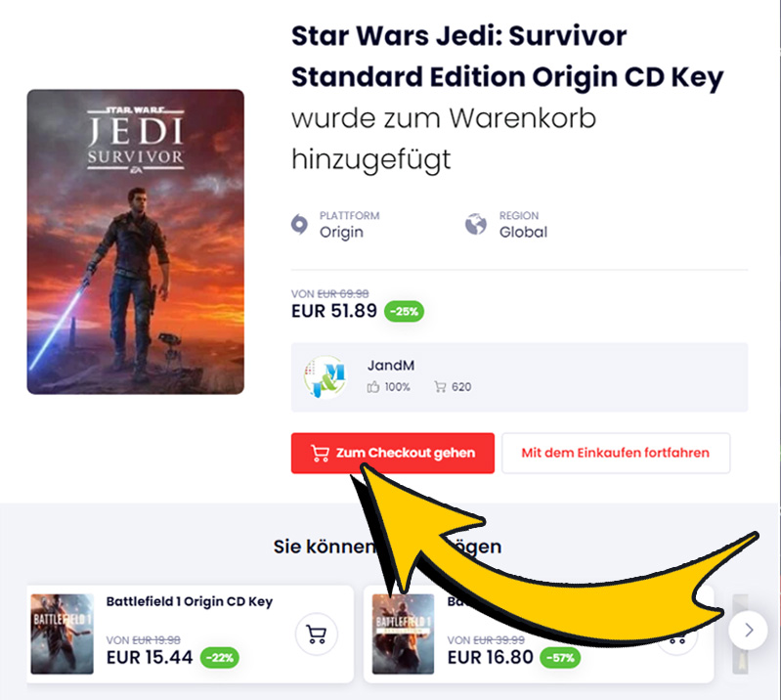The height and width of the screenshot is (700, 781).
Task: Click the thumbs-up 100% rating icon
Action: 373,386
